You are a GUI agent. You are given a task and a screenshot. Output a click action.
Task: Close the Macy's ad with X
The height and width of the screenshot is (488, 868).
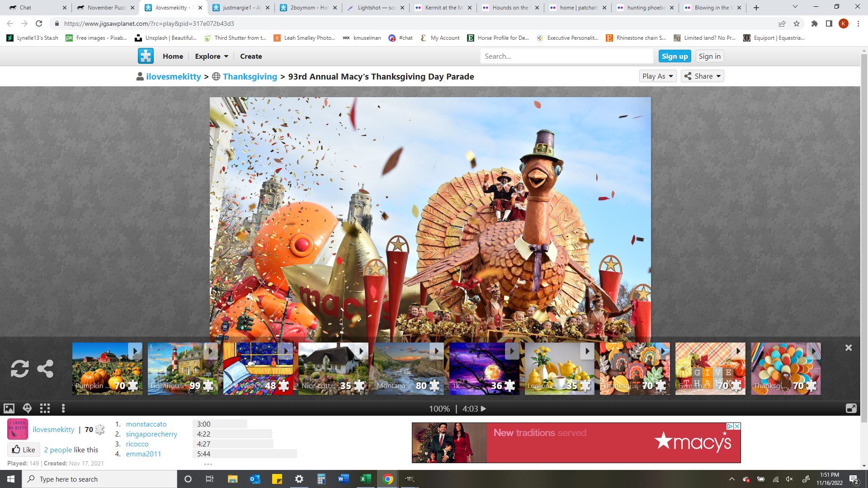737,426
